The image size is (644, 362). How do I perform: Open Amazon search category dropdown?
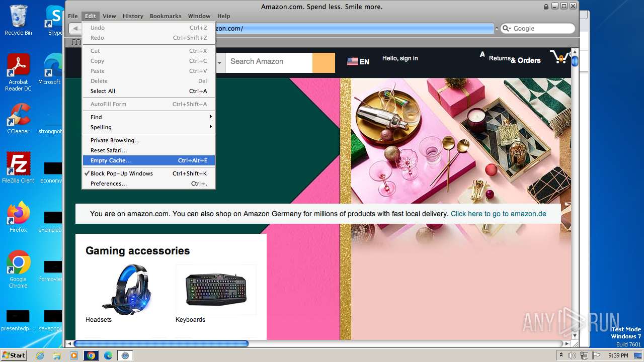(x=219, y=63)
